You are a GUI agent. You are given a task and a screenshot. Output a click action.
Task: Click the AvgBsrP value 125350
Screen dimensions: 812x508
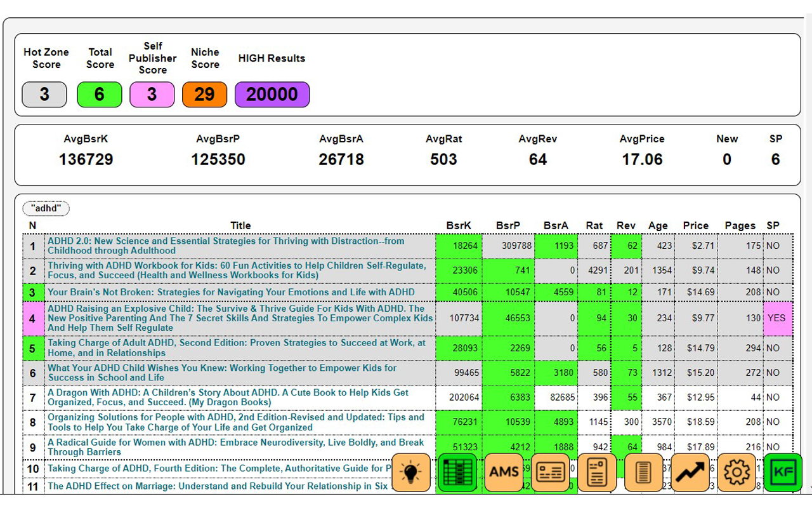pos(218,159)
